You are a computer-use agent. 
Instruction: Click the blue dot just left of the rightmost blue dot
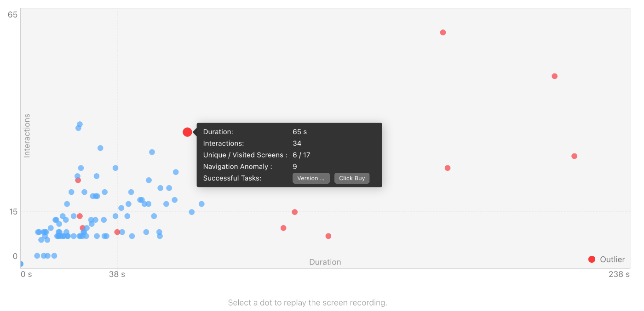192,212
